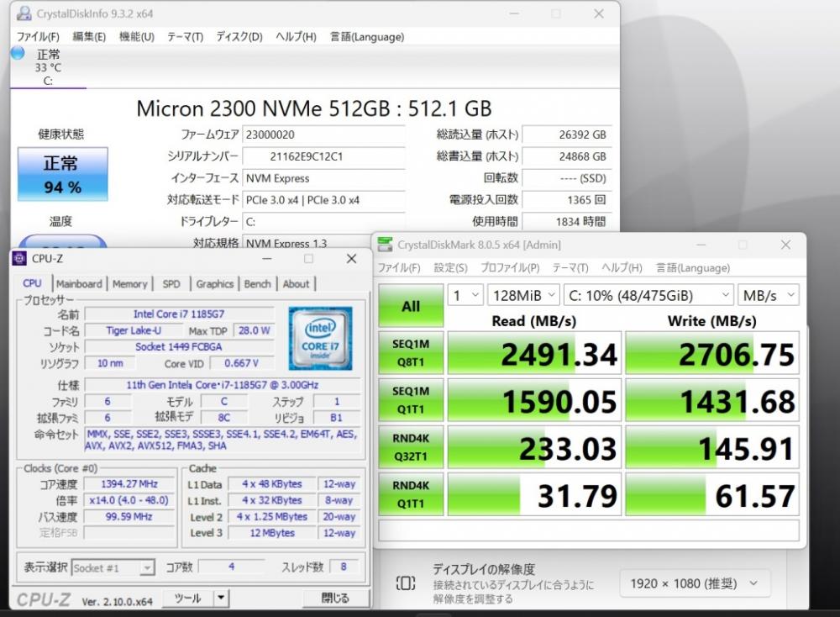The width and height of the screenshot is (840, 617).
Task: Click the SEQ1M Q8T1 read result 2491.34
Action: (x=534, y=353)
